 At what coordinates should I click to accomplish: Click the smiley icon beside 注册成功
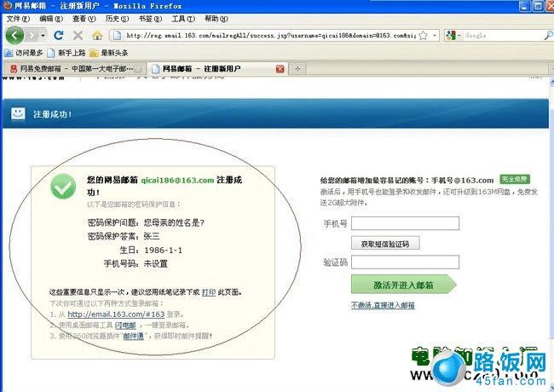18,114
